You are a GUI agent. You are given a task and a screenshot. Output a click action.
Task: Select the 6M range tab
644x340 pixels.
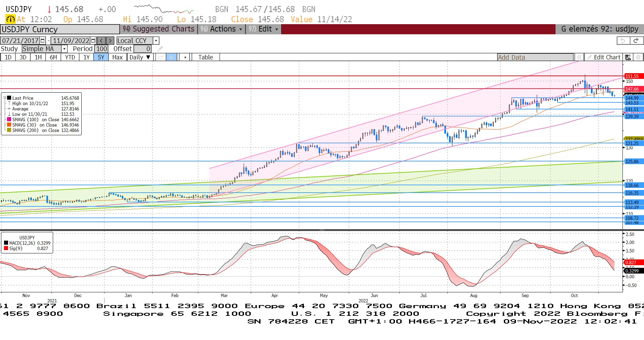[53, 57]
